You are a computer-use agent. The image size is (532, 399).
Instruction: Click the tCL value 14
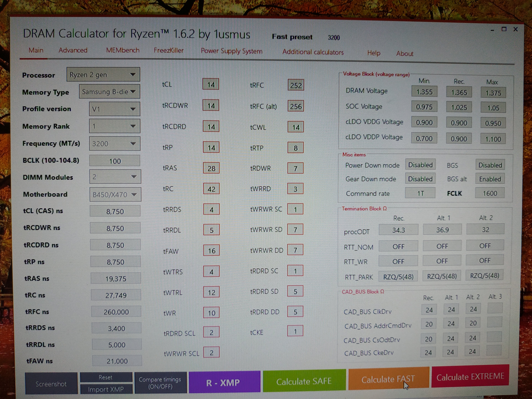[211, 84]
